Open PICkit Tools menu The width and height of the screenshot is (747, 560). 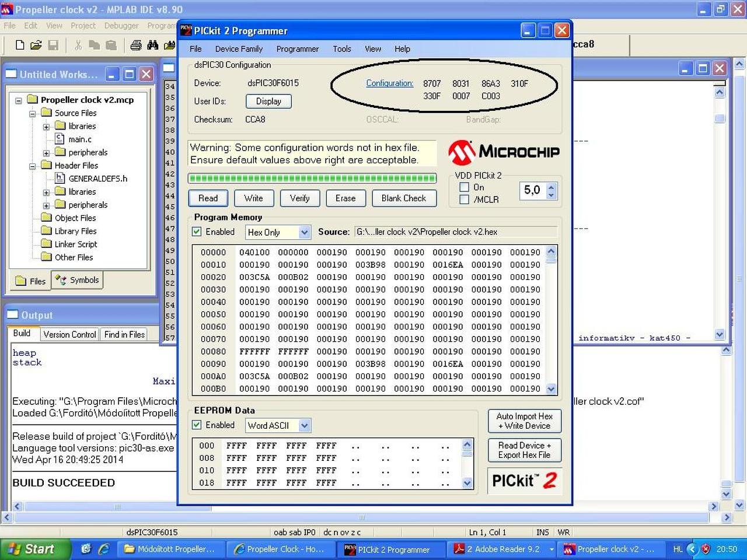pyautogui.click(x=342, y=49)
